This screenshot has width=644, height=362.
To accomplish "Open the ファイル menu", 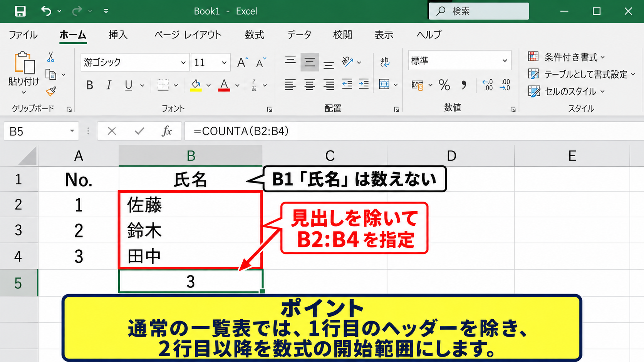I will pyautogui.click(x=23, y=35).
